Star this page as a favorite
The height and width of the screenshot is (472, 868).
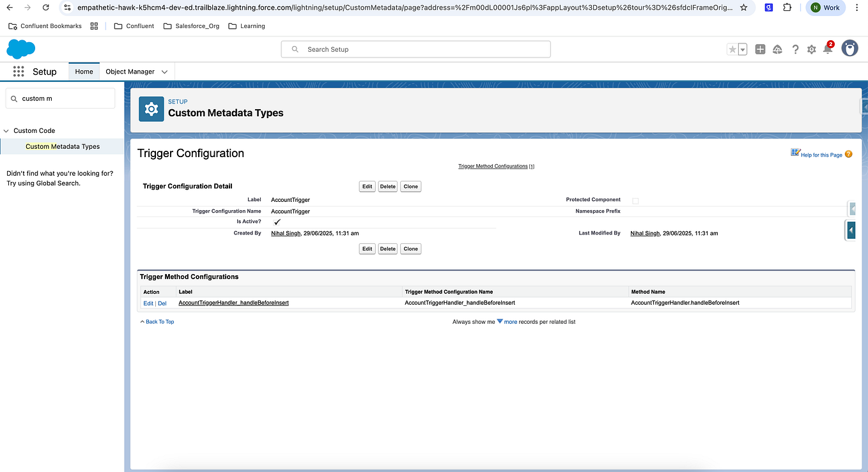(x=733, y=49)
